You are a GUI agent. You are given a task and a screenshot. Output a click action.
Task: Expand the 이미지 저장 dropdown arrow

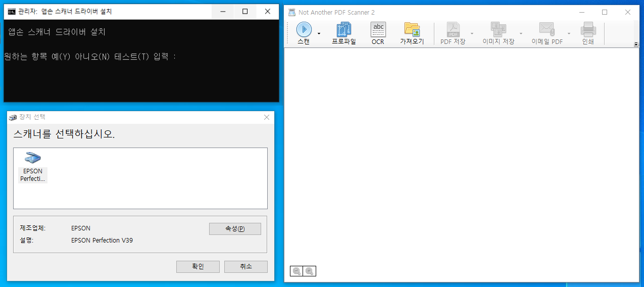[521, 33]
